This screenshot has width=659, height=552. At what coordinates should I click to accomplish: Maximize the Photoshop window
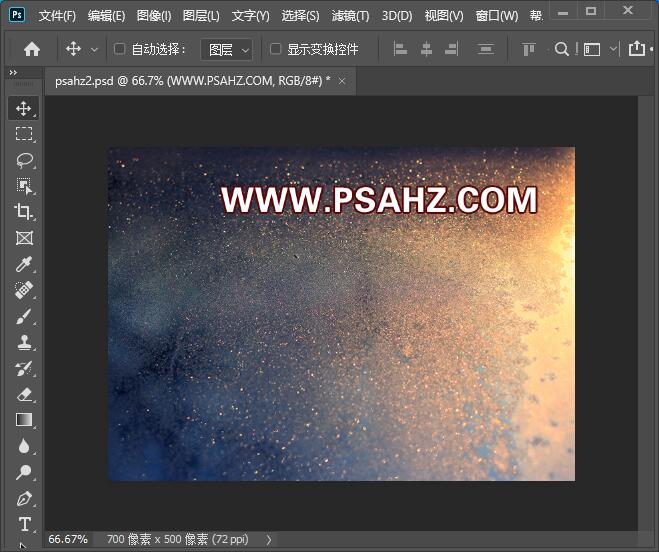click(591, 11)
